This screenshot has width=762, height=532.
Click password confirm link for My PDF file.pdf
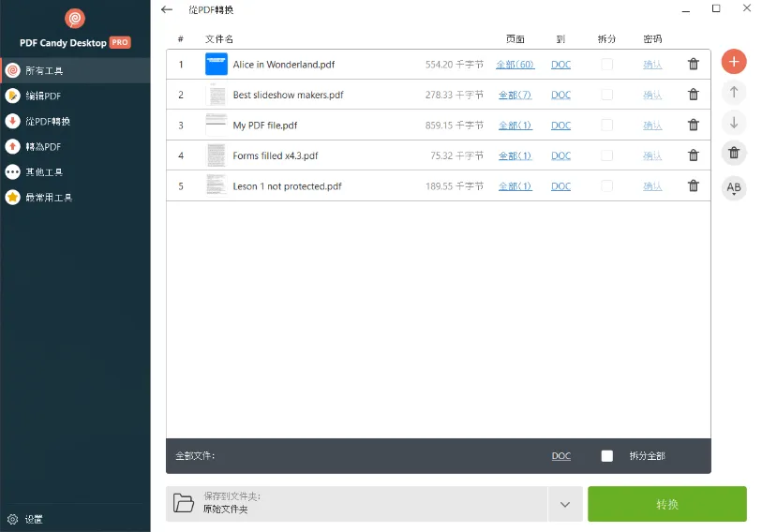(x=652, y=126)
